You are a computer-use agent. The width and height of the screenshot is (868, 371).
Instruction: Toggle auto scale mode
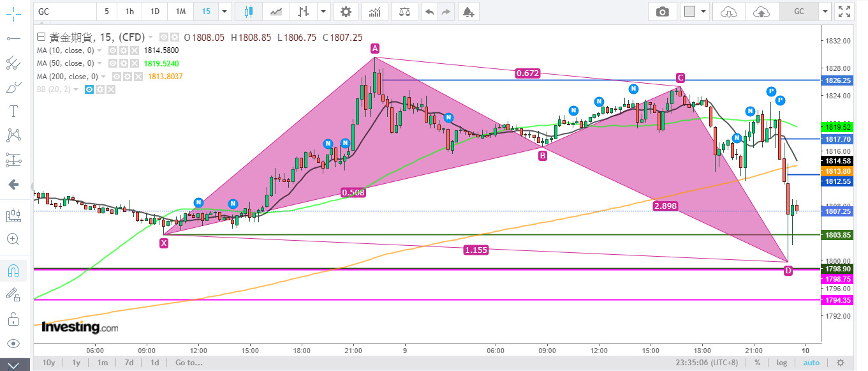click(811, 363)
